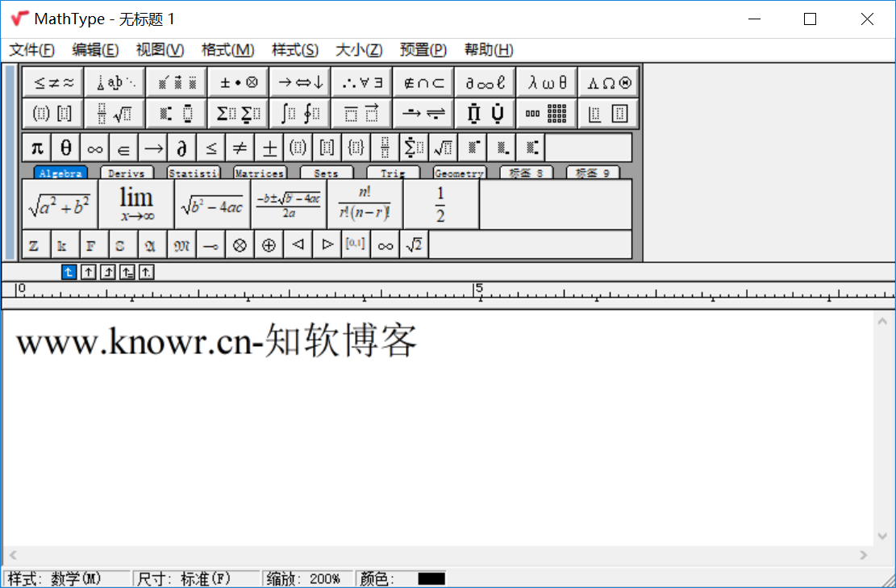Click the 缩放: 200% zoom status field
Viewport: 896px width, 588px height.
click(307, 579)
